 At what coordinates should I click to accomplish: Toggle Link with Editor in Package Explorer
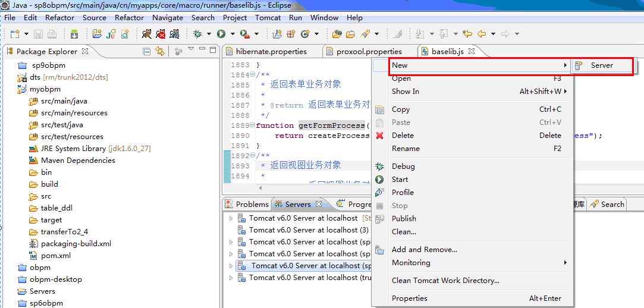point(160,51)
